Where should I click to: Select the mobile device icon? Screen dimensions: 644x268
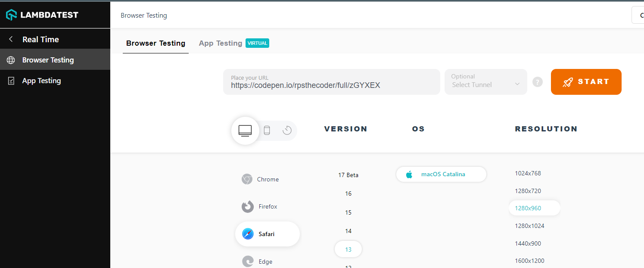[x=267, y=130]
